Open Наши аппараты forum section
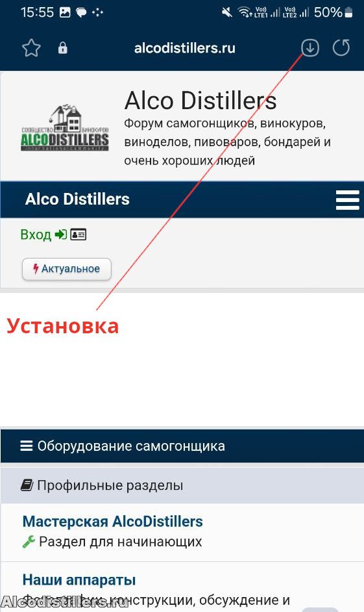This screenshot has width=364, height=612. point(79,580)
